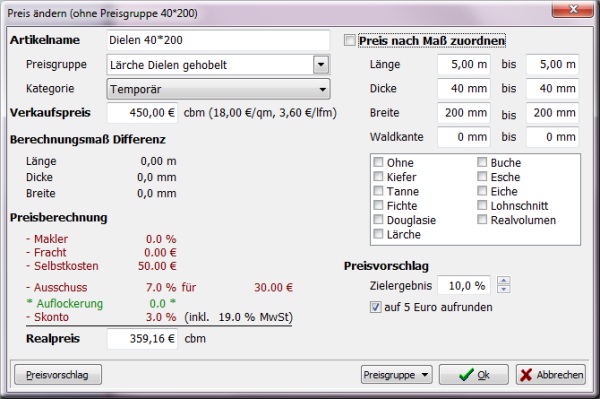
Task: Click the Berechnungsmaß Dicke 0,0 mm value
Action: click(157, 177)
